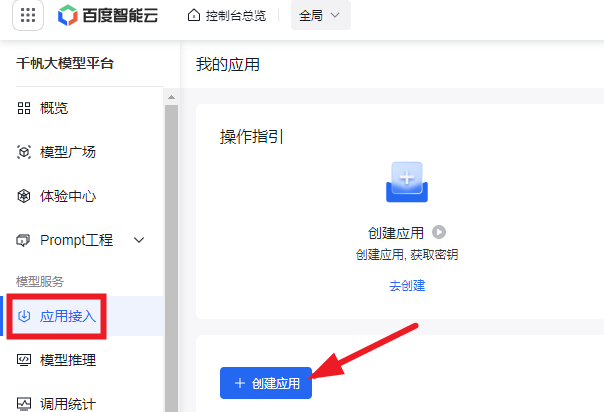Open Prompt工程 menu item
The height and width of the screenshot is (412, 604).
coord(76,240)
